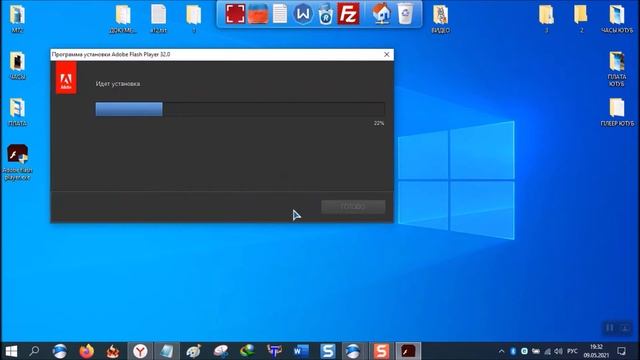Screen dimensions: 640x360
Task: Open the volume control in system tray
Action: point(558,351)
